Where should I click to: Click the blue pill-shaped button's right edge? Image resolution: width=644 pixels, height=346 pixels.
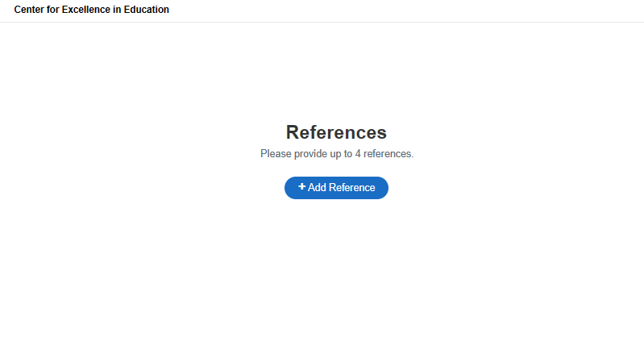(385, 188)
